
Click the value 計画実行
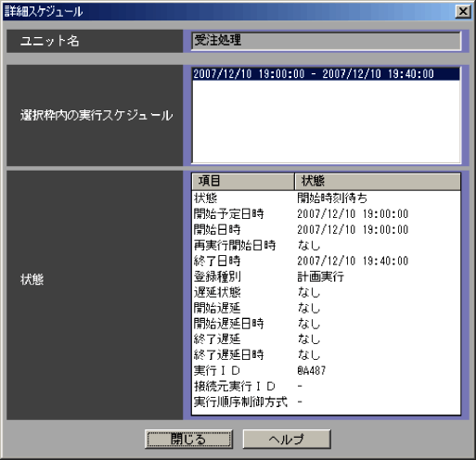(x=320, y=276)
